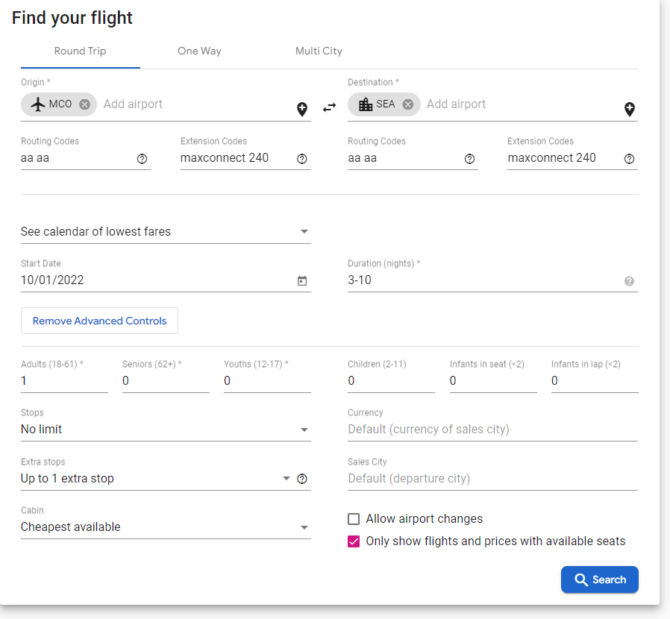Viewport: 670px width, 619px height.
Task: Remove the MCO origin airport chip
Action: click(x=85, y=104)
